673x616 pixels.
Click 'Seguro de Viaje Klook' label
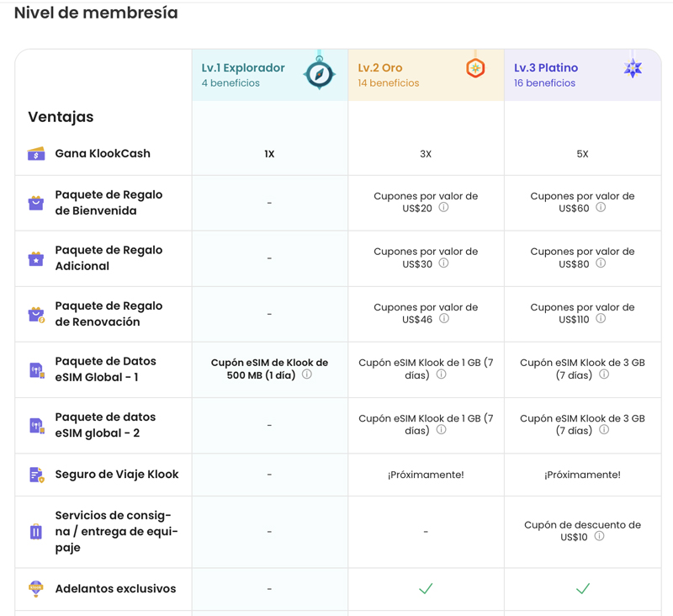[117, 475]
